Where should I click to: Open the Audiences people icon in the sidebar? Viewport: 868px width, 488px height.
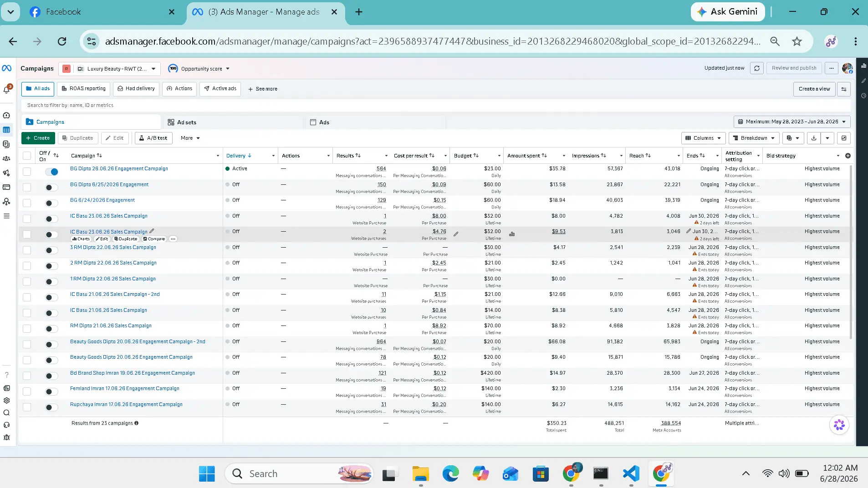coord(6,158)
